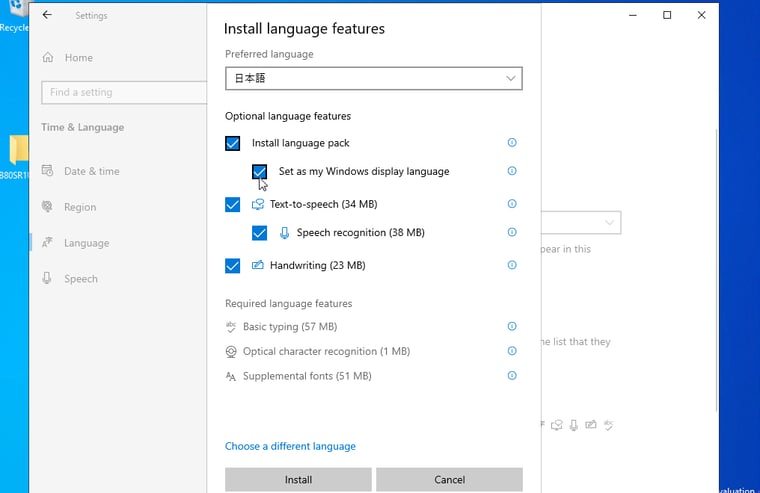The width and height of the screenshot is (760, 493).
Task: Maximize the Settings window
Action: pos(667,15)
